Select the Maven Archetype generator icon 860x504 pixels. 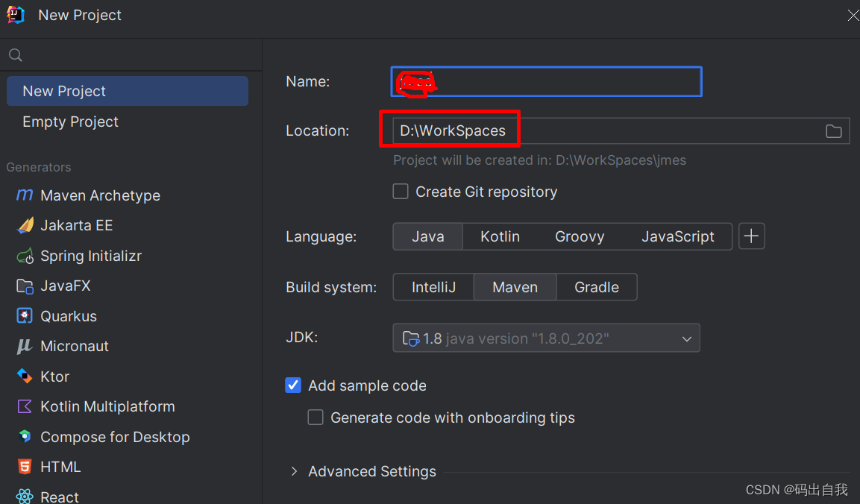(25, 195)
